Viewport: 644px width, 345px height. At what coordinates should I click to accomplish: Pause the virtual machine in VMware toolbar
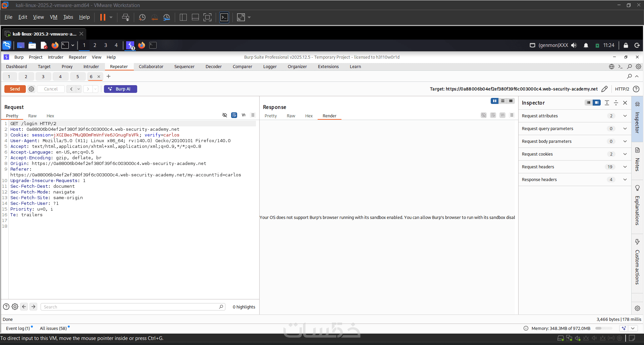coord(103,17)
